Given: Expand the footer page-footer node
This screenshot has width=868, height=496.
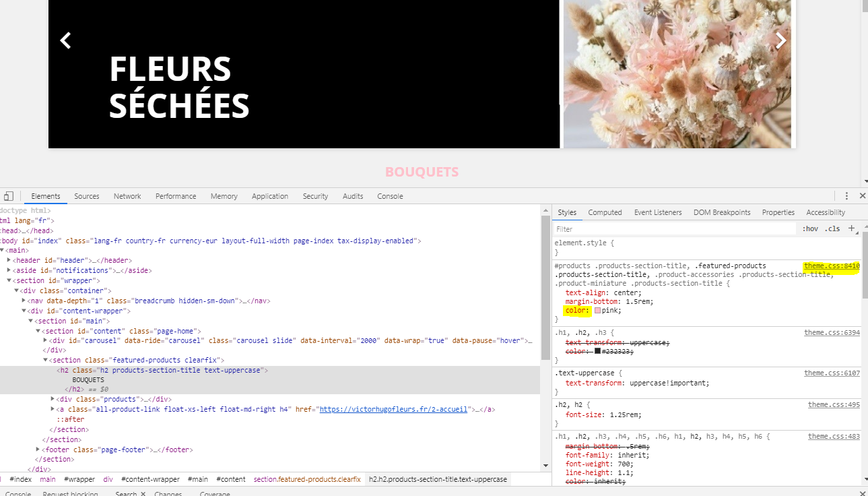Looking at the screenshot, I should click(x=38, y=449).
